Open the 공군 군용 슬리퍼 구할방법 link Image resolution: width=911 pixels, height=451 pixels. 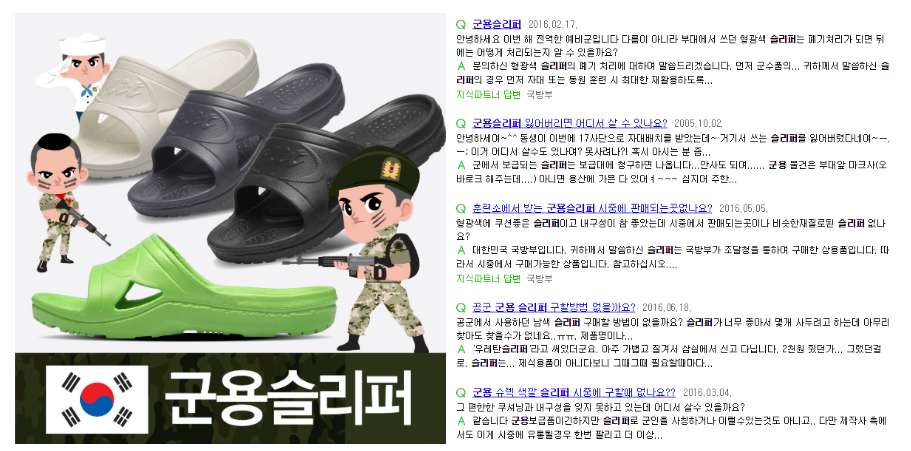554,307
